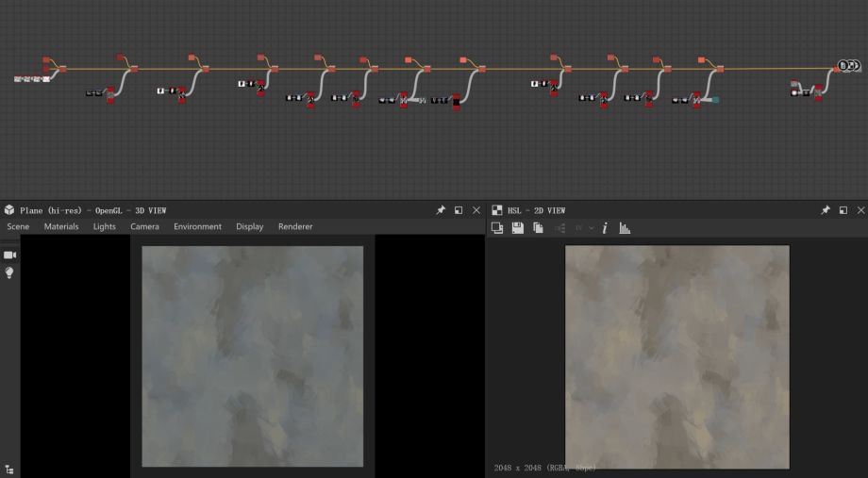Open the info icon in 2D view
The image size is (868, 478).
click(605, 228)
